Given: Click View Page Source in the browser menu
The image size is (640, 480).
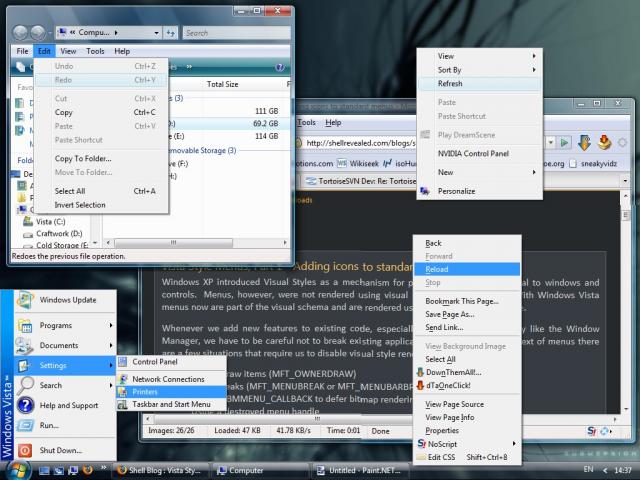Looking at the screenshot, I should [467, 404].
